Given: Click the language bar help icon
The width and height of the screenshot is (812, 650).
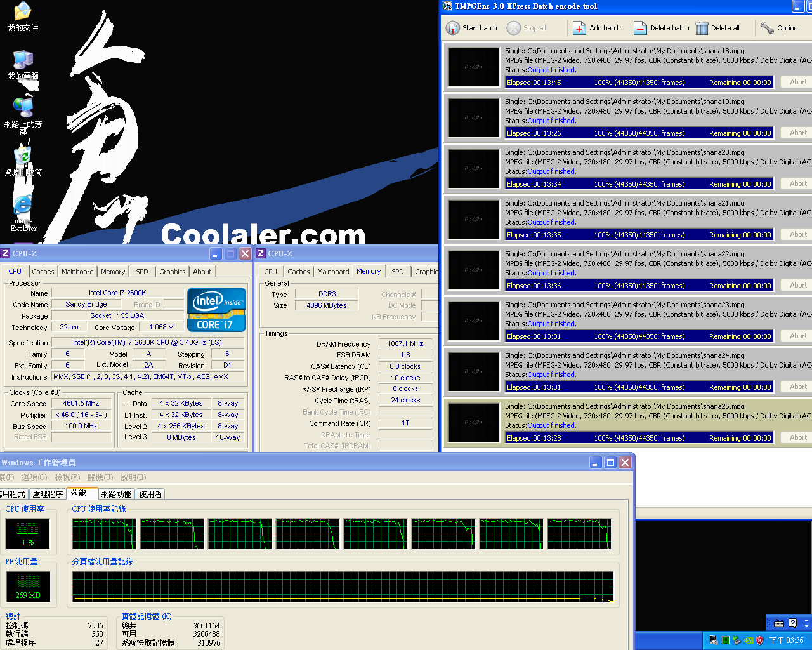Looking at the screenshot, I should (x=792, y=623).
